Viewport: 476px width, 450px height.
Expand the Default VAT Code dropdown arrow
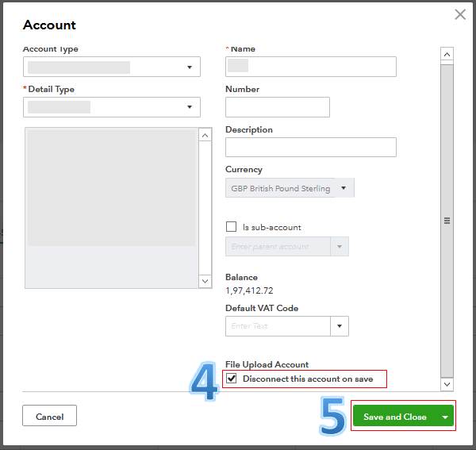pyautogui.click(x=340, y=326)
